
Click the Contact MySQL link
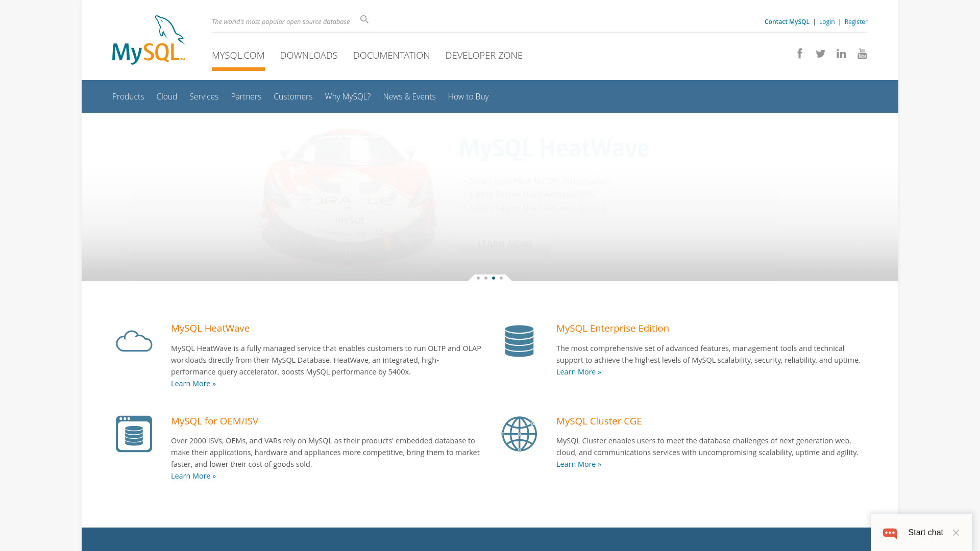point(787,21)
